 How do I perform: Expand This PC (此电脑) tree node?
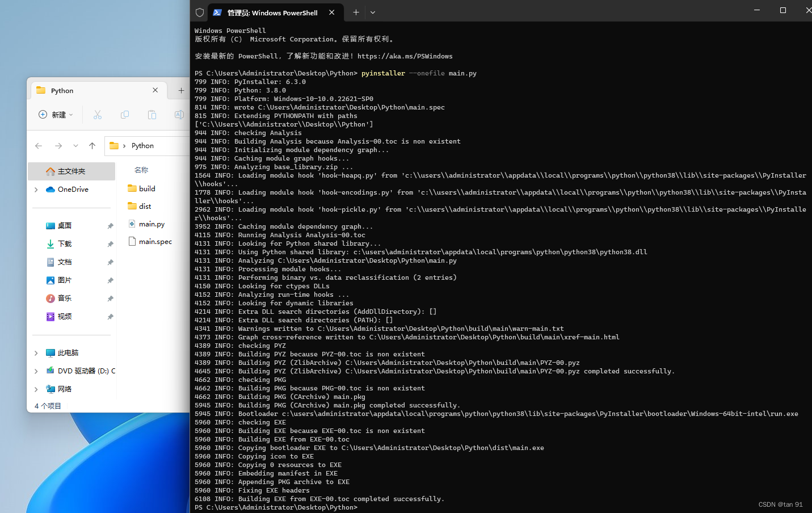click(x=36, y=353)
